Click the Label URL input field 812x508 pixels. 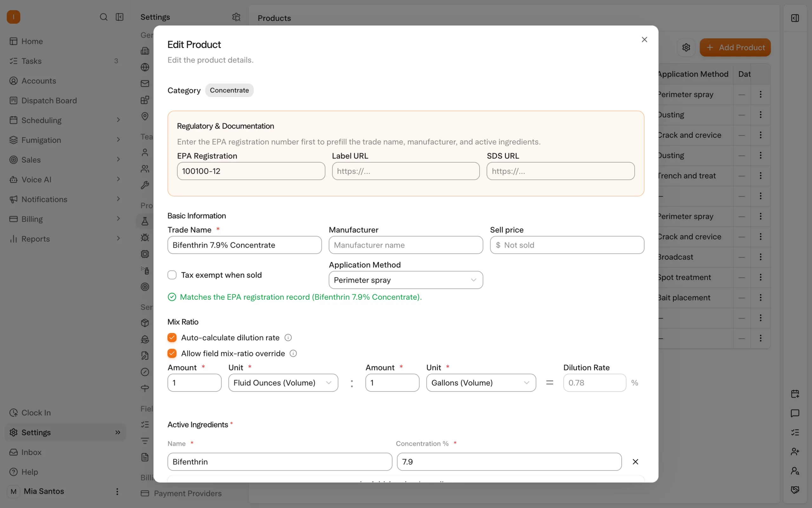406,171
